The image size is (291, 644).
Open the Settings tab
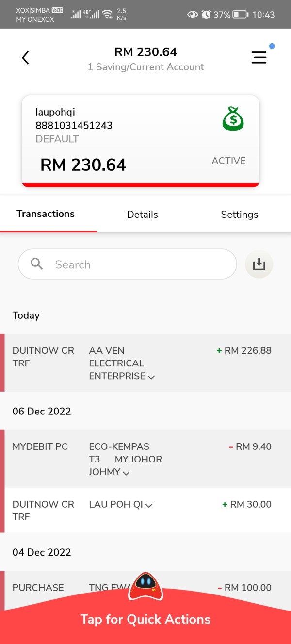239,215
